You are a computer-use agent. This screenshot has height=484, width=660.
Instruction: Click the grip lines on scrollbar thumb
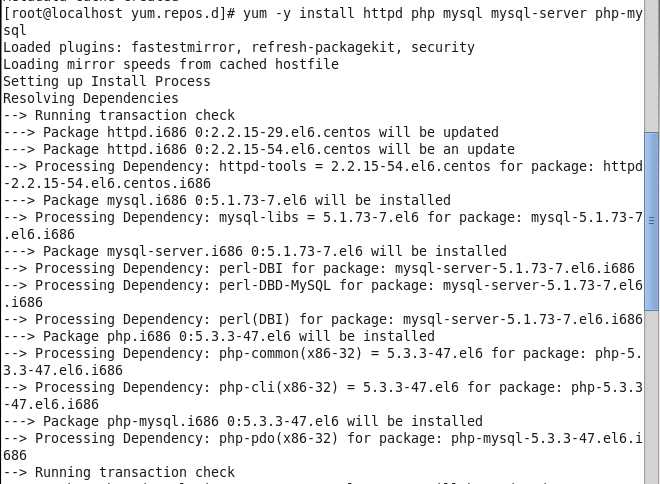pyautogui.click(x=652, y=220)
